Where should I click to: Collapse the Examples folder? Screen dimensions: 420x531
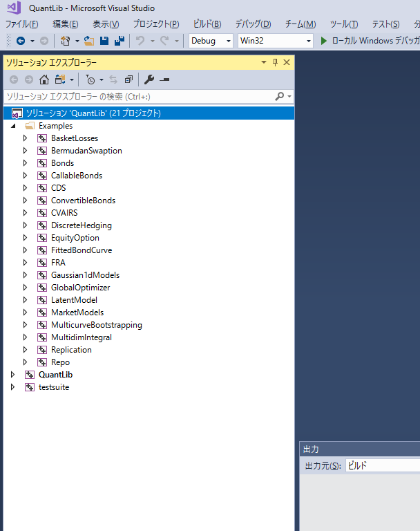13,126
